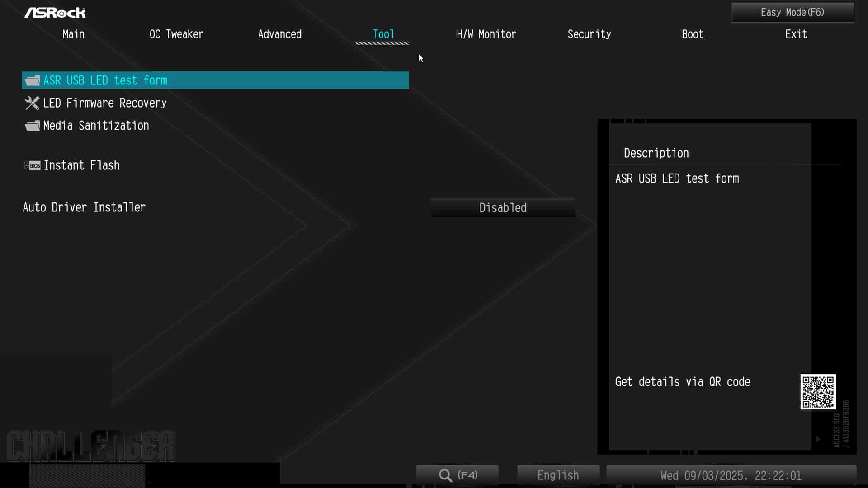Open Media Sanitization
The image size is (868, 488).
96,126
